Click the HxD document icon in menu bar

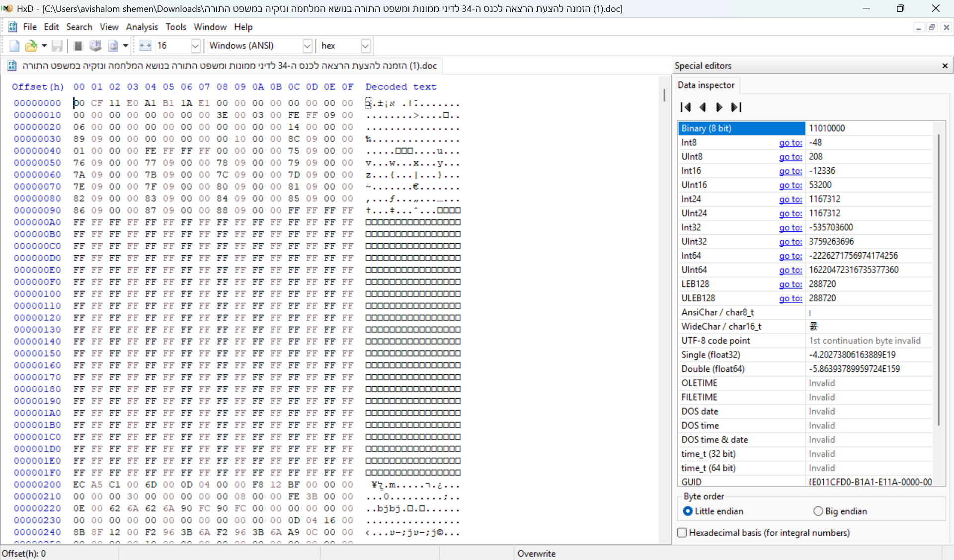12,27
